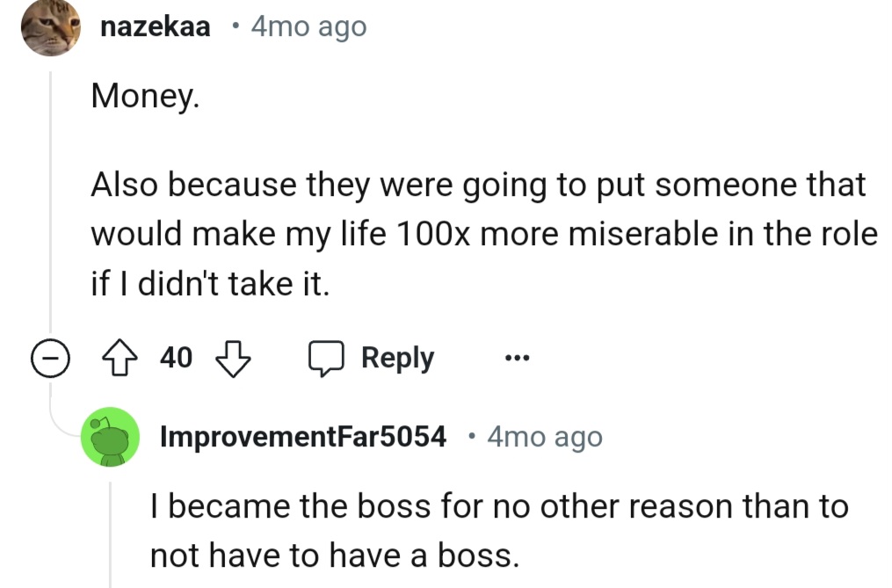Open nazekaa's profile from the username
This screenshot has width=892, height=588.
(x=156, y=27)
